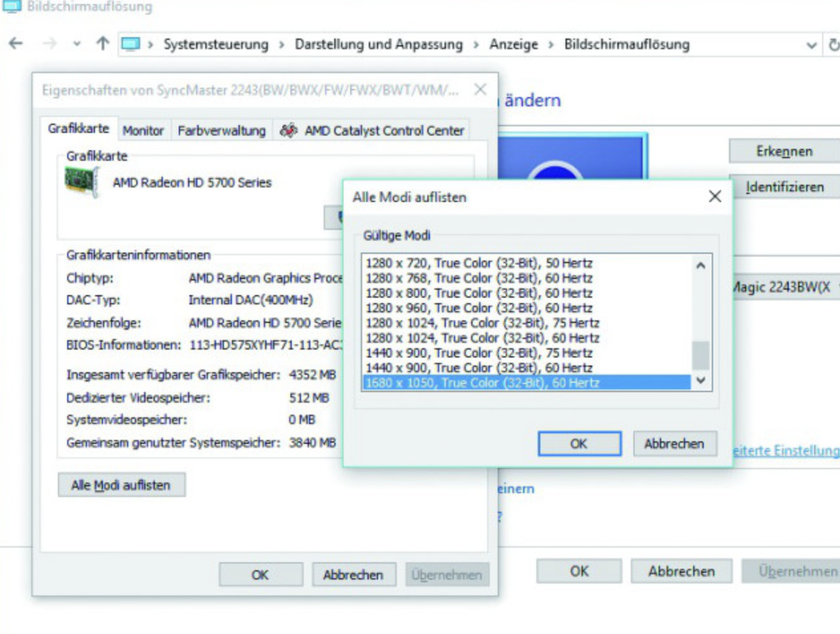Open the AMD Catalyst Control Center tab
Screen dimensions: 840x634
tap(372, 131)
